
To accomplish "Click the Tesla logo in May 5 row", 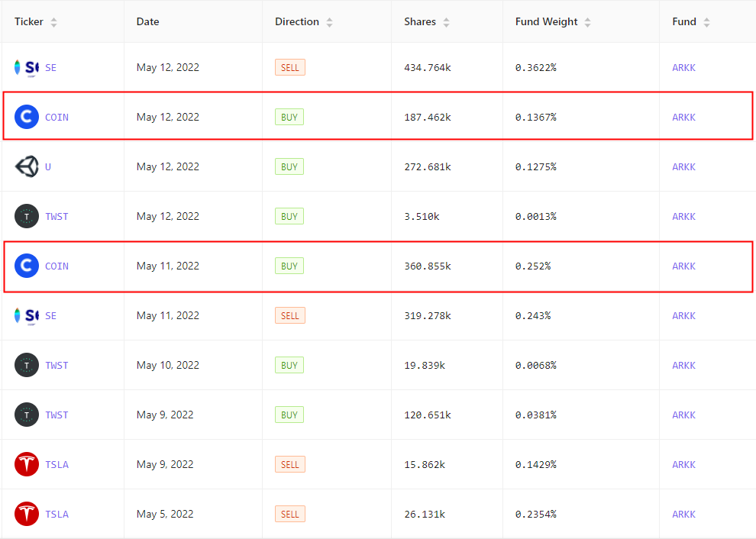I will point(27,514).
